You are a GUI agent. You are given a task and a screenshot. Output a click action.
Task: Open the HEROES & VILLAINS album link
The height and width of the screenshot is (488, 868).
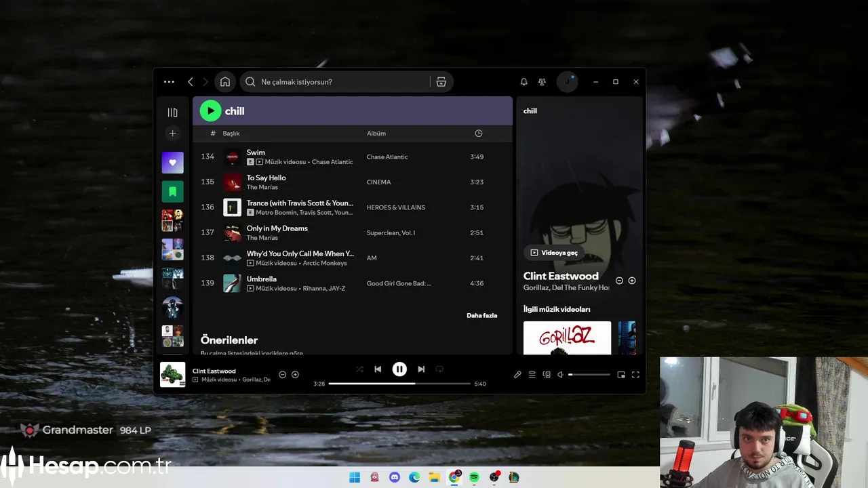click(x=396, y=207)
